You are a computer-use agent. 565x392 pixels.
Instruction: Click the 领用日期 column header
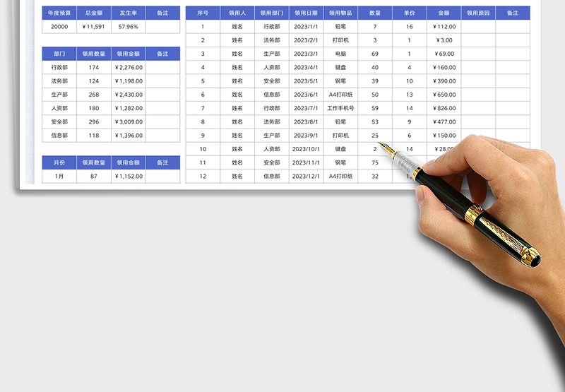point(306,13)
